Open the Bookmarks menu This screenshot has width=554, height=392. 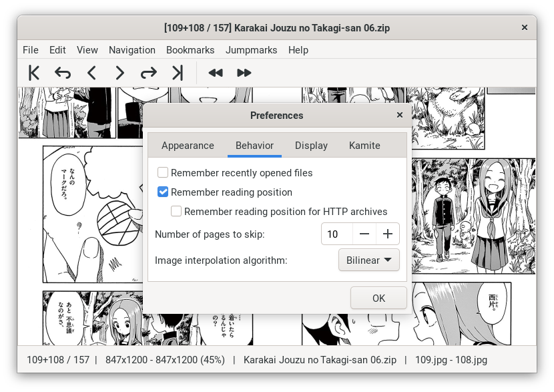[190, 50]
